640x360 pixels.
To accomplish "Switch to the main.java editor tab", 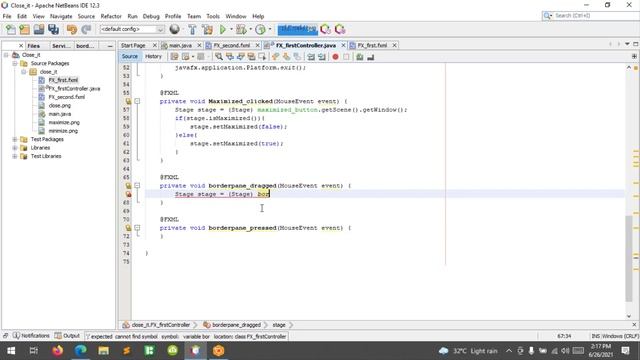I will tap(180, 45).
